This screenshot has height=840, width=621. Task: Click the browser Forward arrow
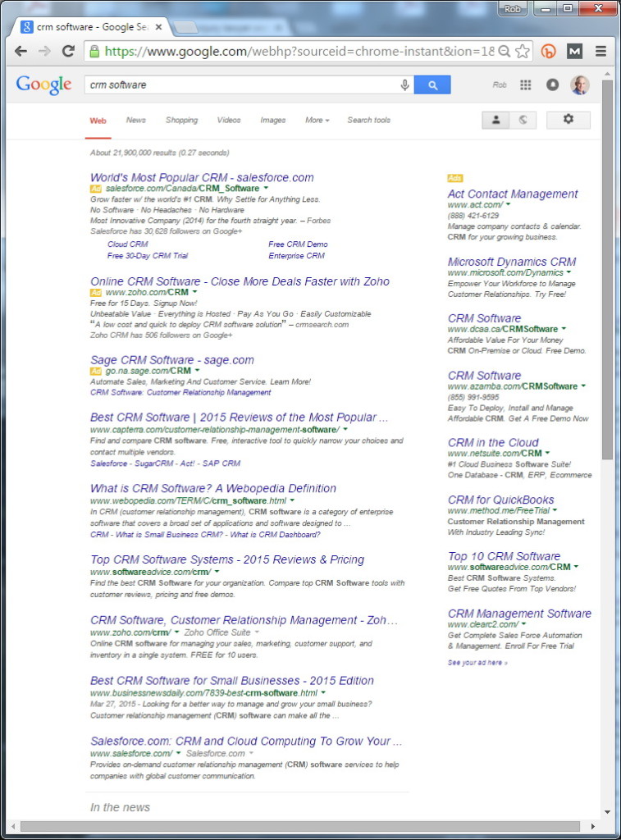click(44, 52)
